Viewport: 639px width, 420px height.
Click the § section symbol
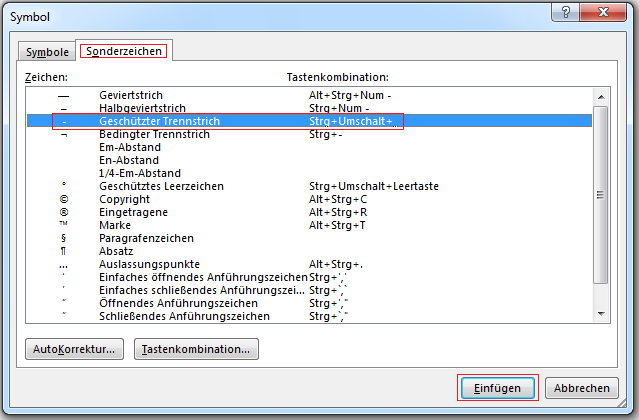[63, 238]
